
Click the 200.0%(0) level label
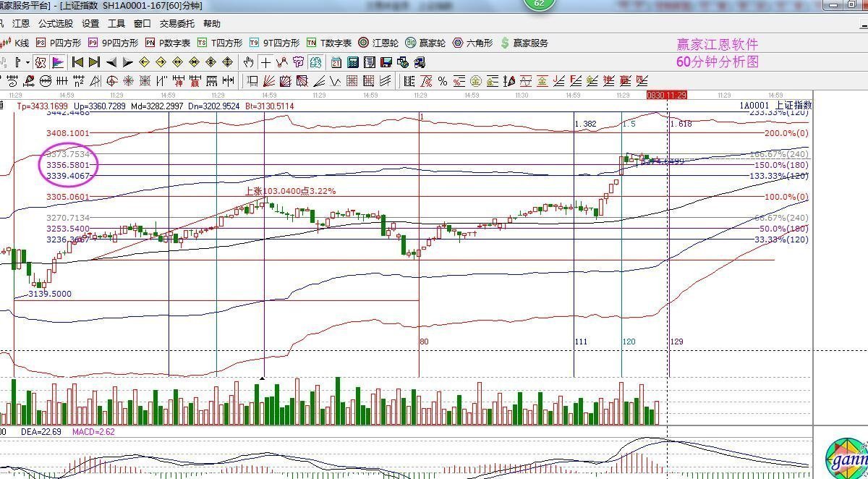coord(786,133)
